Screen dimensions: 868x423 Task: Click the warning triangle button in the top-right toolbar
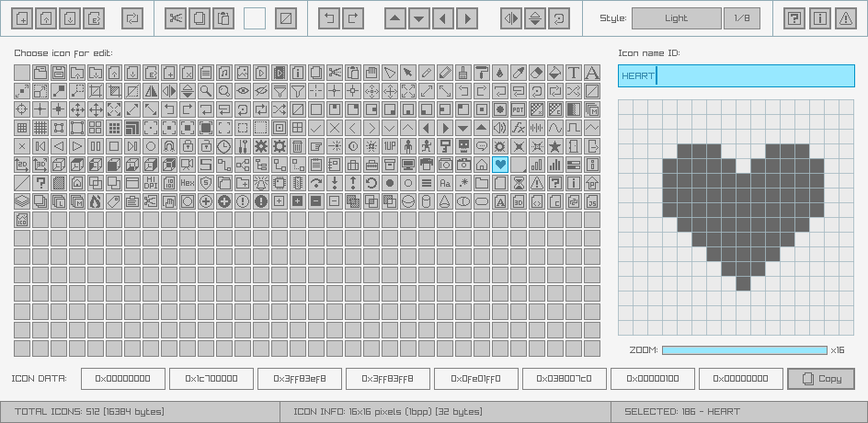(x=845, y=18)
